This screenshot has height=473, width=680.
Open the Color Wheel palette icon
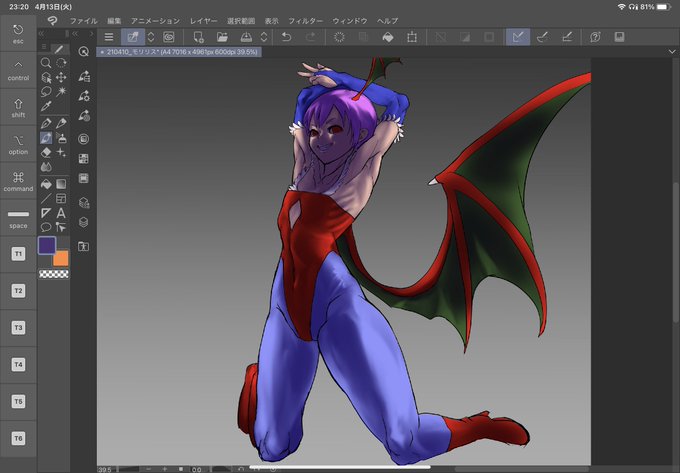pyautogui.click(x=84, y=139)
